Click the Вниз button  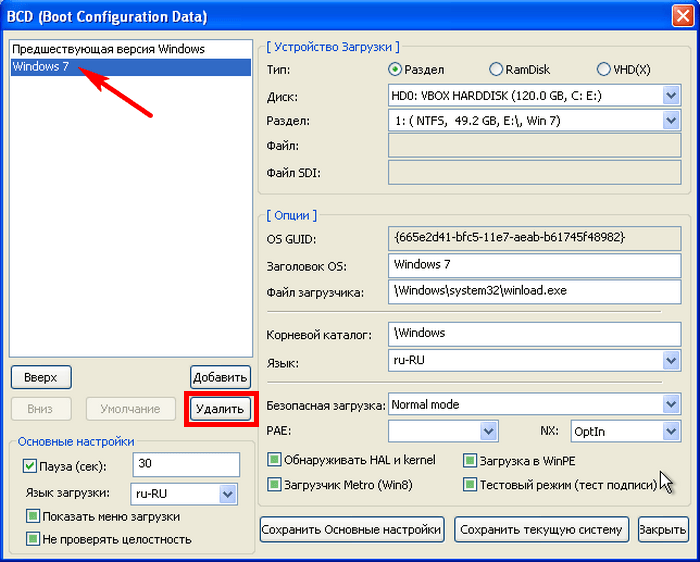tap(41, 409)
